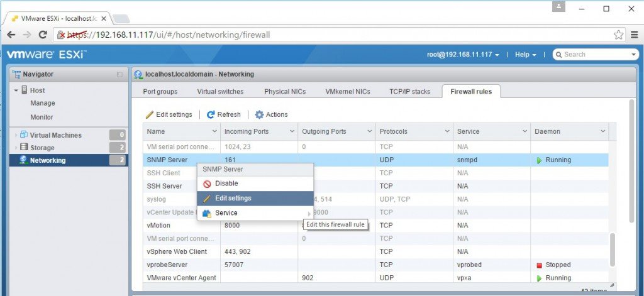Open the Incoming Ports column dropdown arrow
Screen dimensions: 644x296
point(292,131)
